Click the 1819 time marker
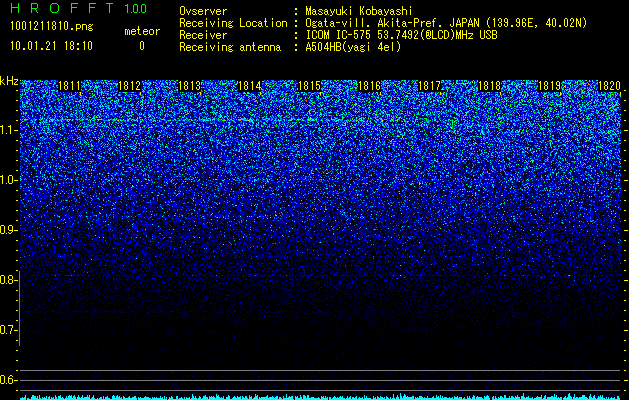This screenshot has width=629, height=400. point(549,86)
